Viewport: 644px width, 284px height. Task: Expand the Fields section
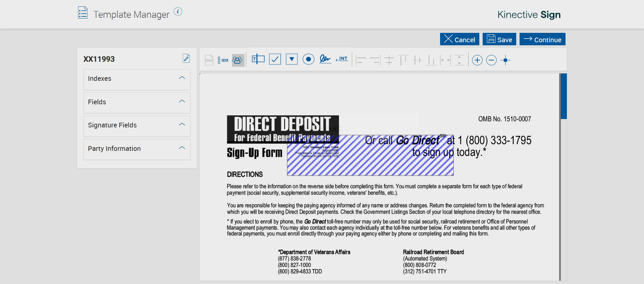click(x=137, y=103)
